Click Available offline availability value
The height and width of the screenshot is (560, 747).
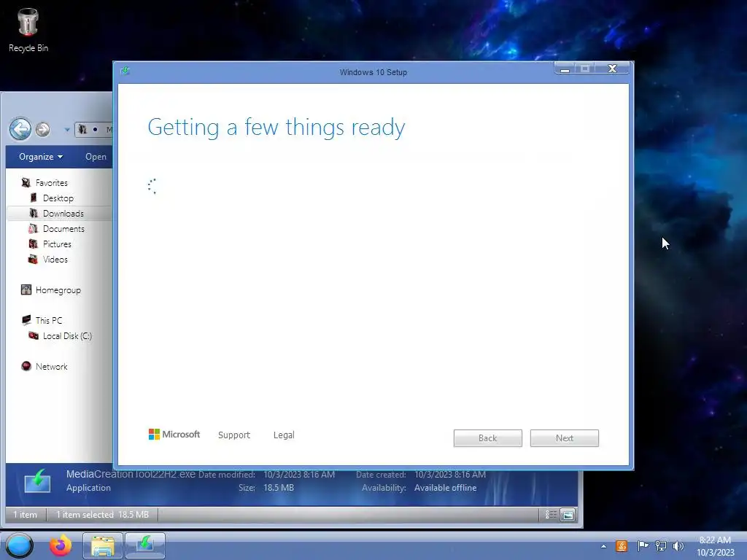(446, 488)
